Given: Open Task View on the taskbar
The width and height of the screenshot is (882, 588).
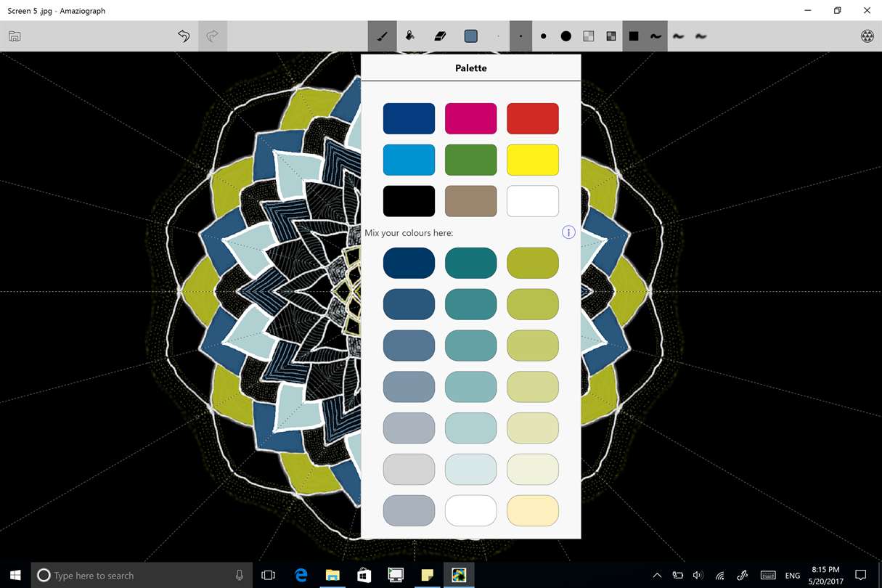Looking at the screenshot, I should coord(268,575).
